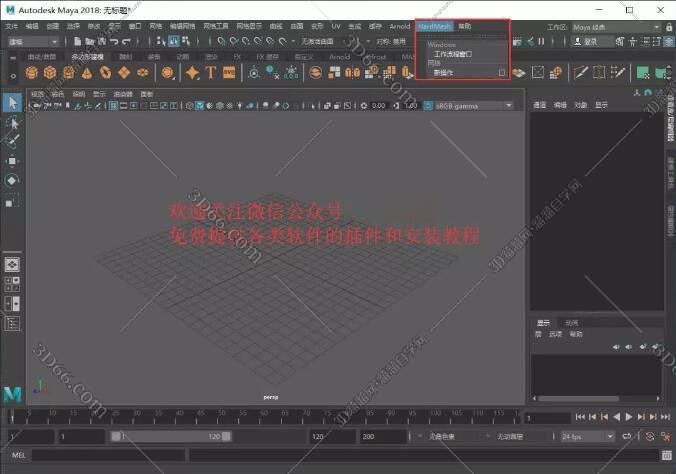Toggle timeline loop playback button

click(626, 436)
